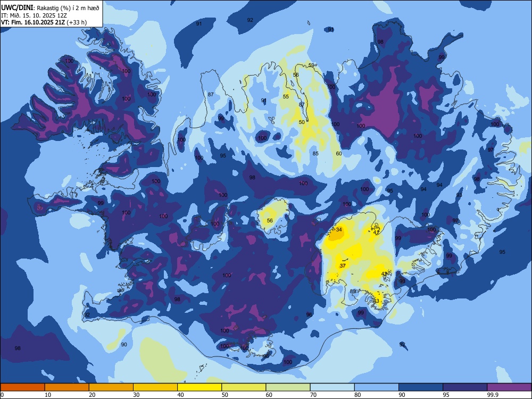This screenshot has height=399, width=532.
Task: Click the valid time "VT: Fim. 16.10.2025 21Z (+33 h)"
Action: pos(44,22)
